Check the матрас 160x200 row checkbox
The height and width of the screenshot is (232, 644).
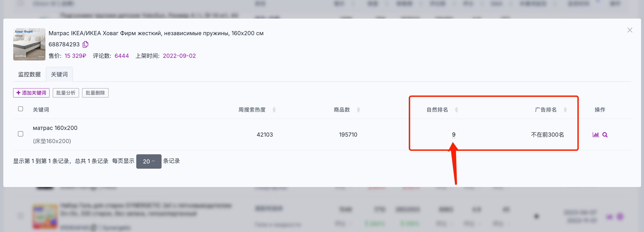[21, 134]
